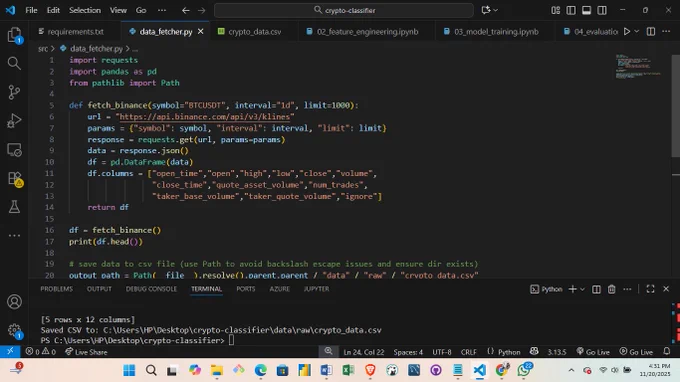Select Python interpreter 3.13.5
680x382 pixels.
556,352
